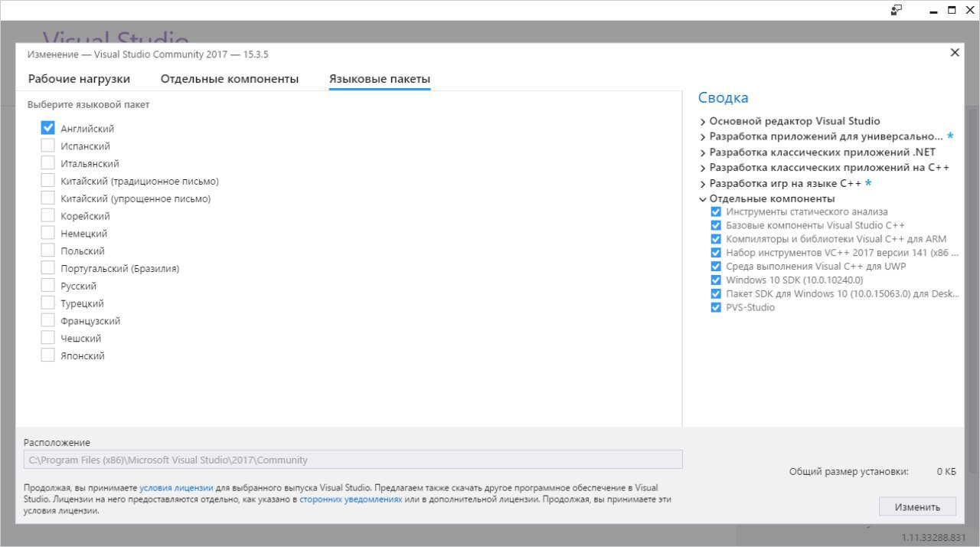This screenshot has height=547, width=980.
Task: Uncheck Среда выполнения Visual C++ для UWP
Action: [716, 266]
